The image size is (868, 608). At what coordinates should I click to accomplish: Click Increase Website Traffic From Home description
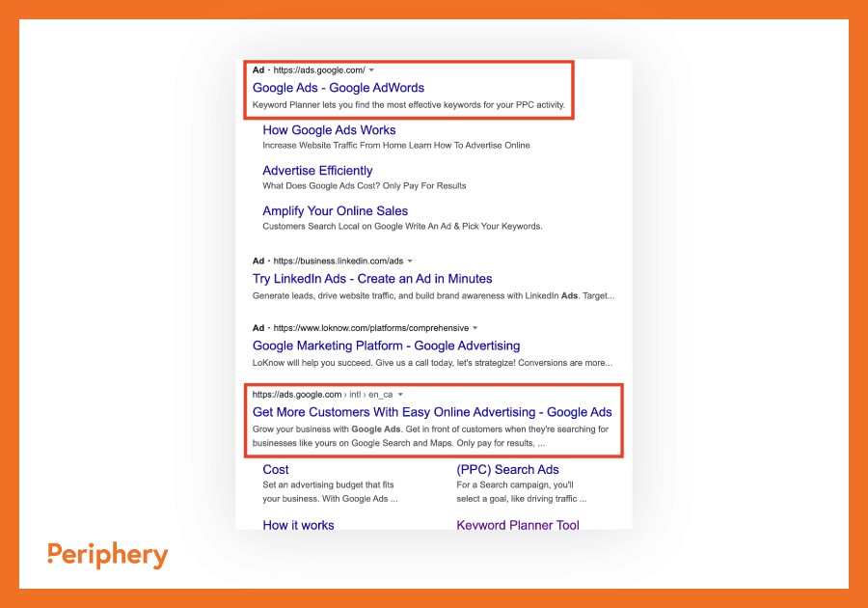click(395, 145)
